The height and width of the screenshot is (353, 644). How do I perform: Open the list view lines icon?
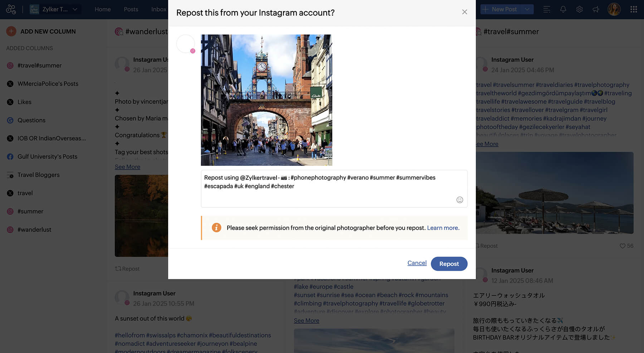546,9
